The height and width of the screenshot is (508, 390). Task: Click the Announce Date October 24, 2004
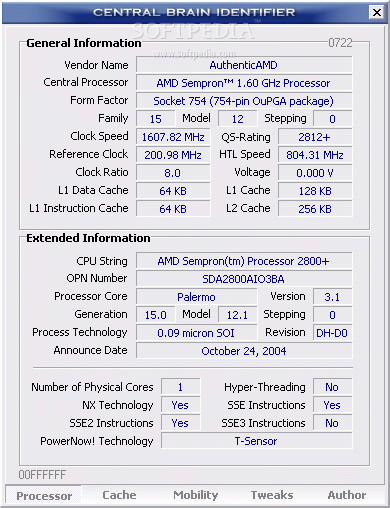point(244,351)
